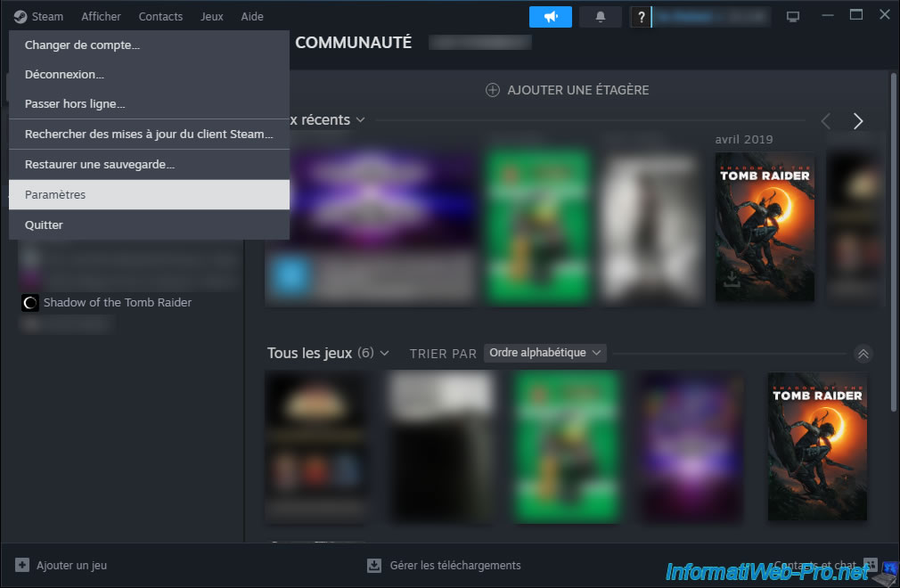This screenshot has width=900, height=588.
Task: Go to next page of recent games
Action: click(x=858, y=121)
